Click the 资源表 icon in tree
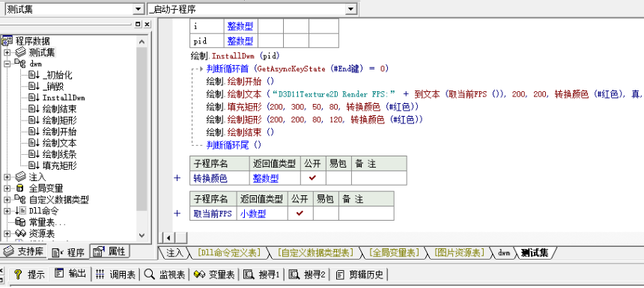Screen dimensions: 644x288 click(x=20, y=234)
